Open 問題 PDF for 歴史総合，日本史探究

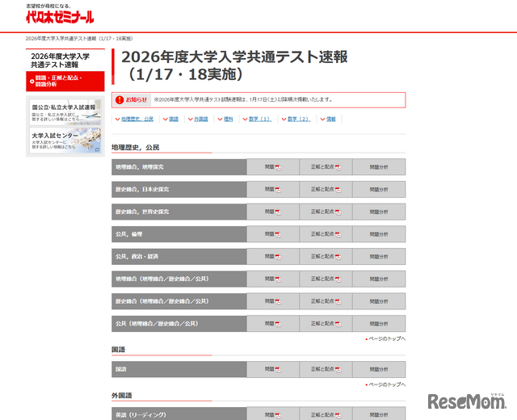click(273, 190)
